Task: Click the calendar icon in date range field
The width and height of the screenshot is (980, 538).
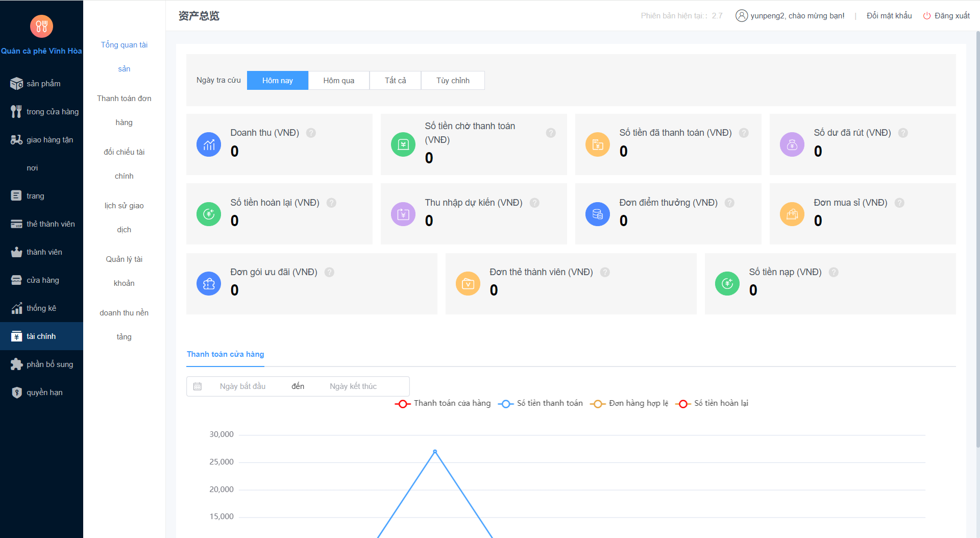Action: pyautogui.click(x=198, y=386)
